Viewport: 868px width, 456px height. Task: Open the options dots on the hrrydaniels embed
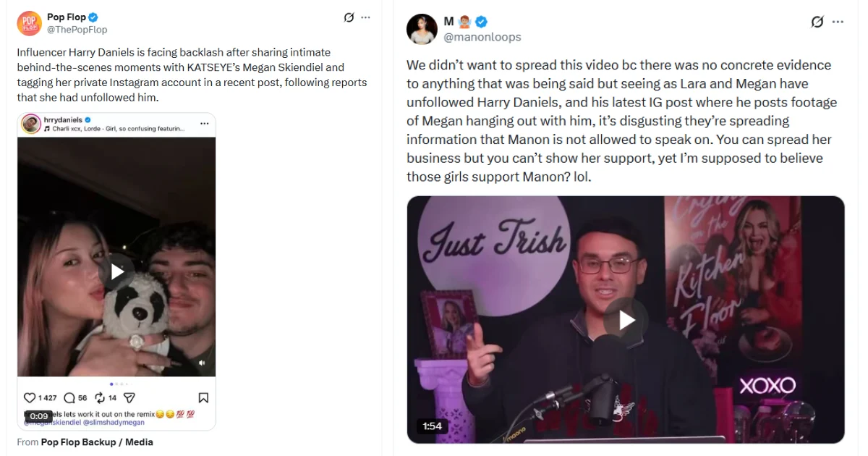[x=205, y=124]
